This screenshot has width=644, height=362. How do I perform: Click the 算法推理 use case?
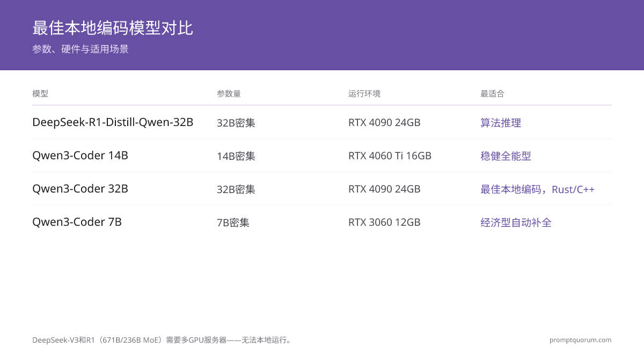501,123
